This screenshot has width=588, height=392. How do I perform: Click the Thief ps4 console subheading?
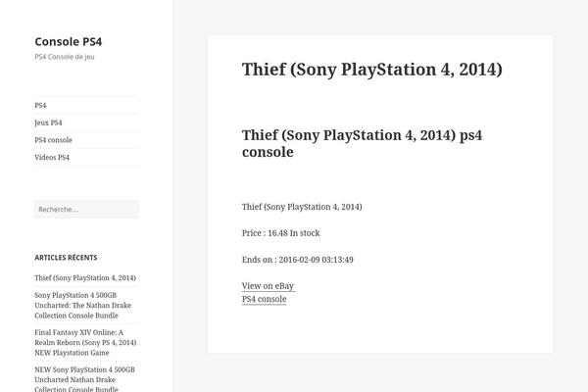[x=363, y=143]
